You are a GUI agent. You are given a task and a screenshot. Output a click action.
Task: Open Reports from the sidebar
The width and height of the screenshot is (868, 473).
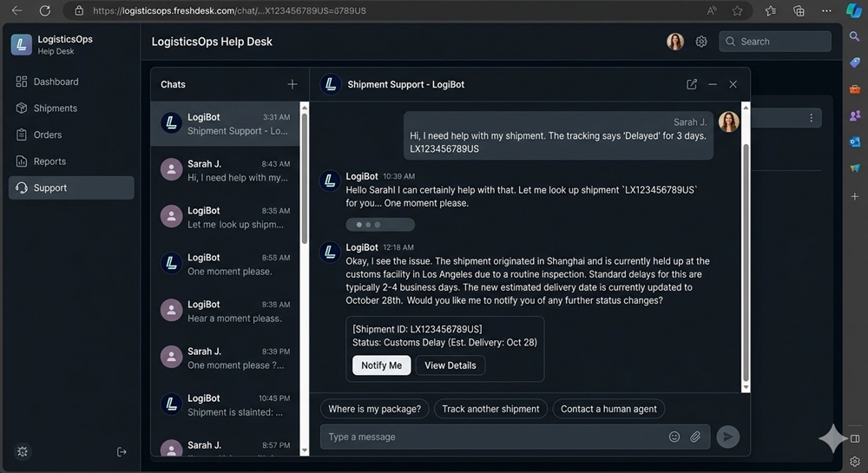tap(71, 161)
